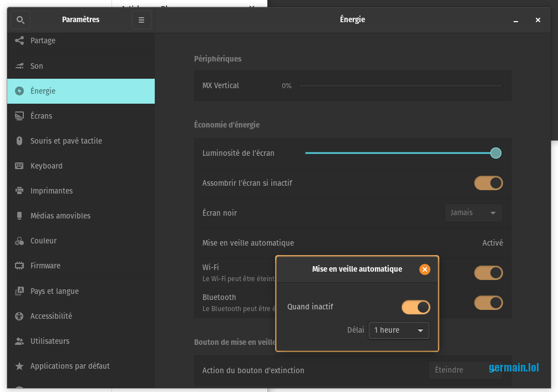Click the Firmware chip icon
The height and width of the screenshot is (392, 558).
point(19,266)
